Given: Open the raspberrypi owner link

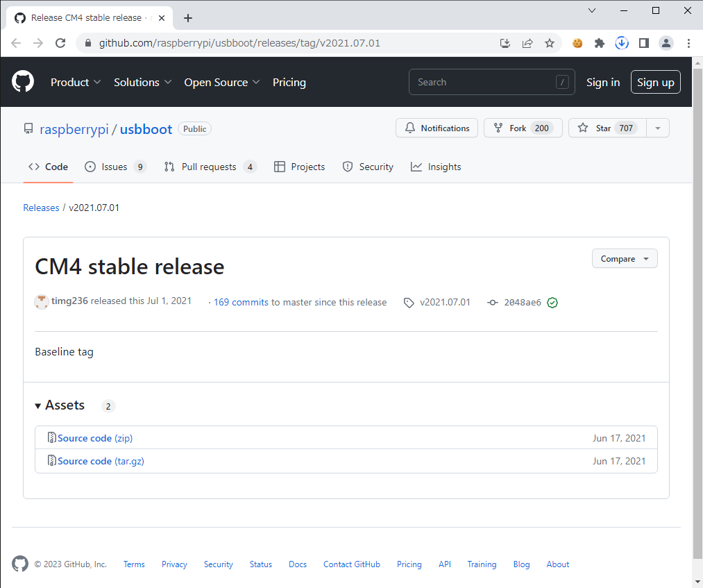Looking at the screenshot, I should (x=74, y=129).
